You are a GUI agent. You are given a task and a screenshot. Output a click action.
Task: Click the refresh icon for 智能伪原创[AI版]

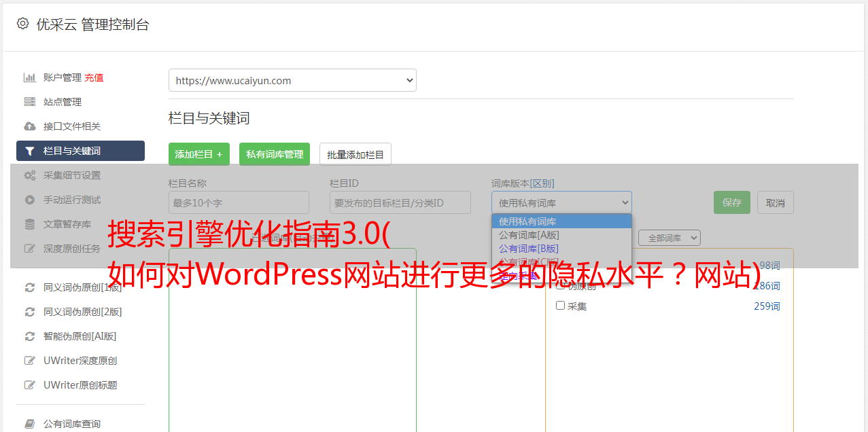click(x=29, y=336)
